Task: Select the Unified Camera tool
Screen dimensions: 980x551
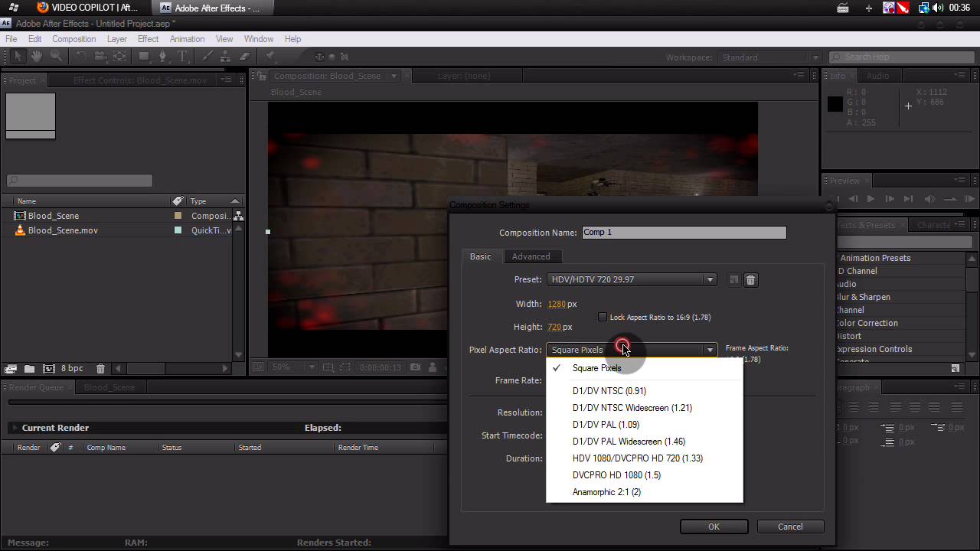Action: 100,57
